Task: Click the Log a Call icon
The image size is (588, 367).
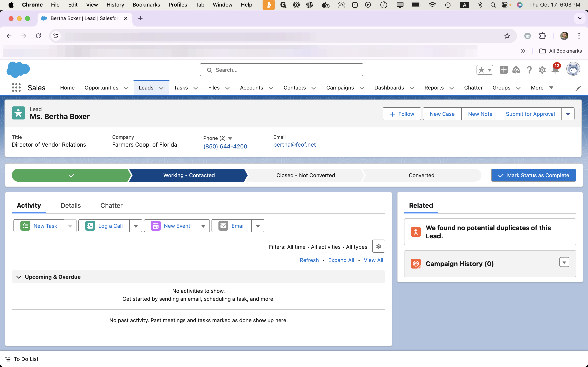Action: point(90,226)
